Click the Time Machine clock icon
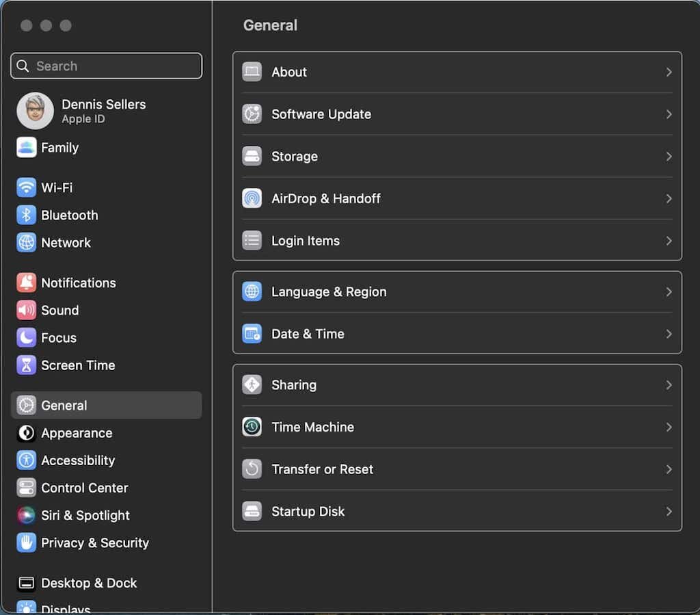Screen dimensions: 700x615 pyautogui.click(x=252, y=427)
